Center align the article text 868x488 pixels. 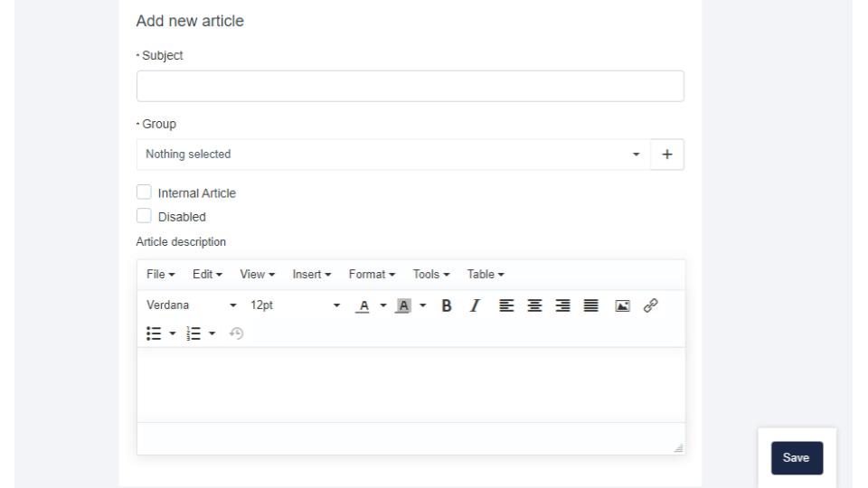tap(535, 306)
